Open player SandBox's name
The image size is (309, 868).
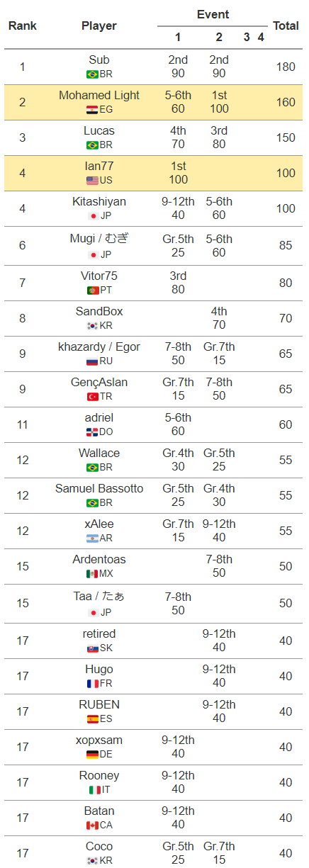[99, 312]
